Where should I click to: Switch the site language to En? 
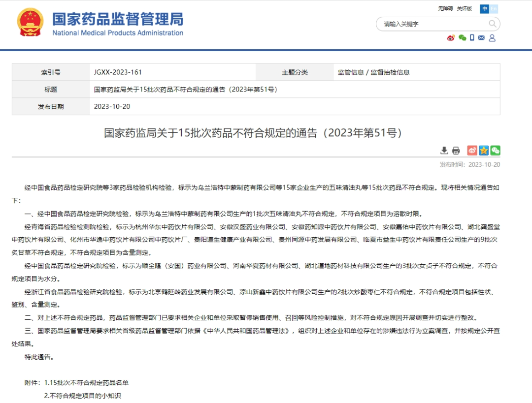pyautogui.click(x=494, y=9)
